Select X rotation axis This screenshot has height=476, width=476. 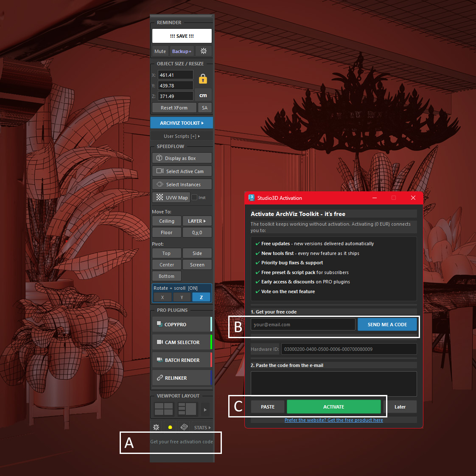click(x=162, y=297)
